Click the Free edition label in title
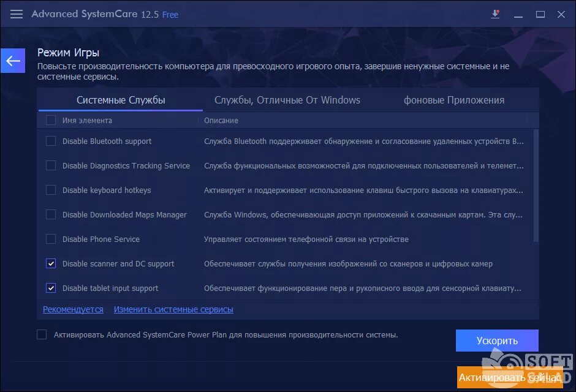 point(170,15)
